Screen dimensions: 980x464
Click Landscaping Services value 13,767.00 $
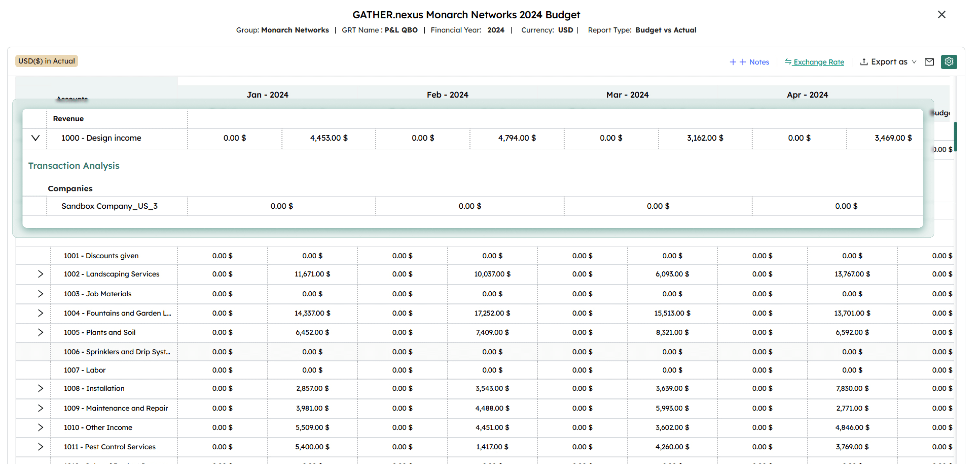click(852, 274)
